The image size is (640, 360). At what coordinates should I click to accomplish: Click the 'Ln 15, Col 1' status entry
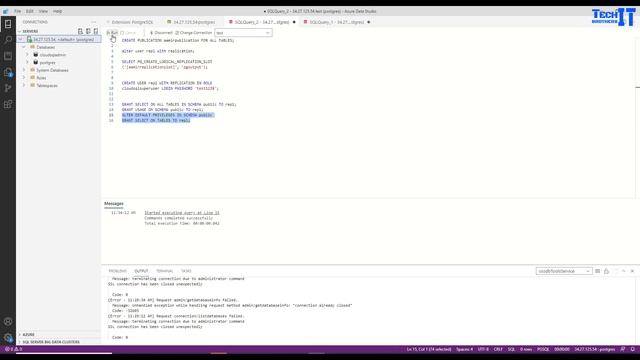pyautogui.click(x=429, y=349)
